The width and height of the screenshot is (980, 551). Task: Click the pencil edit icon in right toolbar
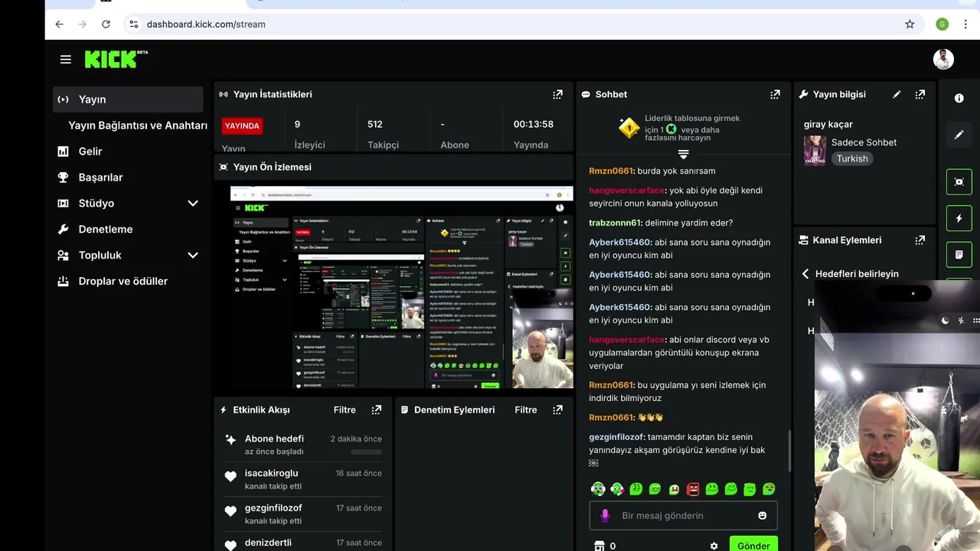click(959, 135)
